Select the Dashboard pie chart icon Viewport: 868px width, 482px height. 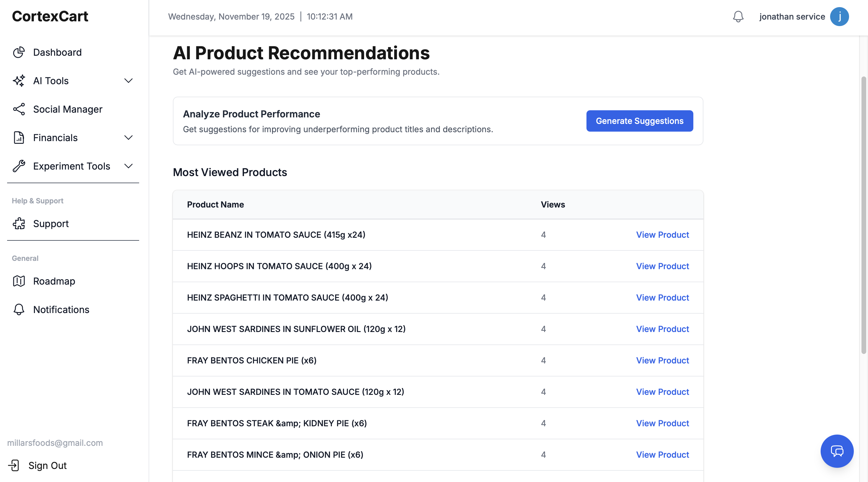(x=19, y=52)
